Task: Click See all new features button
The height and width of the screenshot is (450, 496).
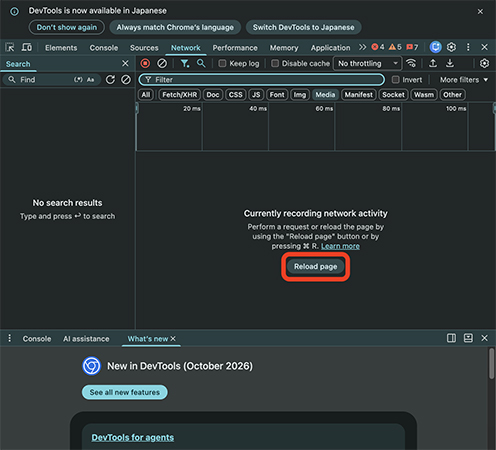Action: tap(125, 392)
